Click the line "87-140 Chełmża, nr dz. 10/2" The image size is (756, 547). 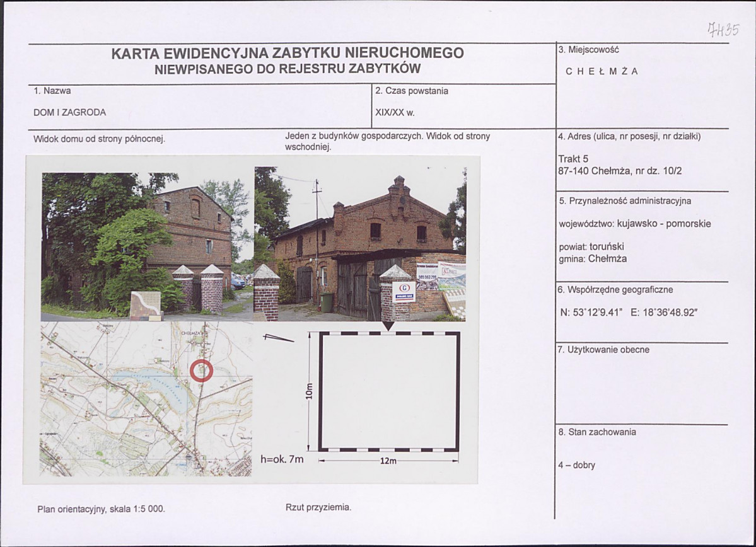620,171
